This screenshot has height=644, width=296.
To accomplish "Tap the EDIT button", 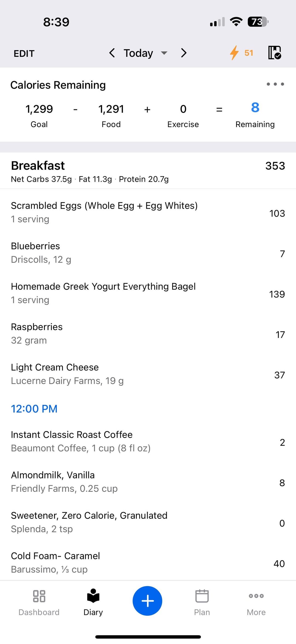I will point(24,53).
